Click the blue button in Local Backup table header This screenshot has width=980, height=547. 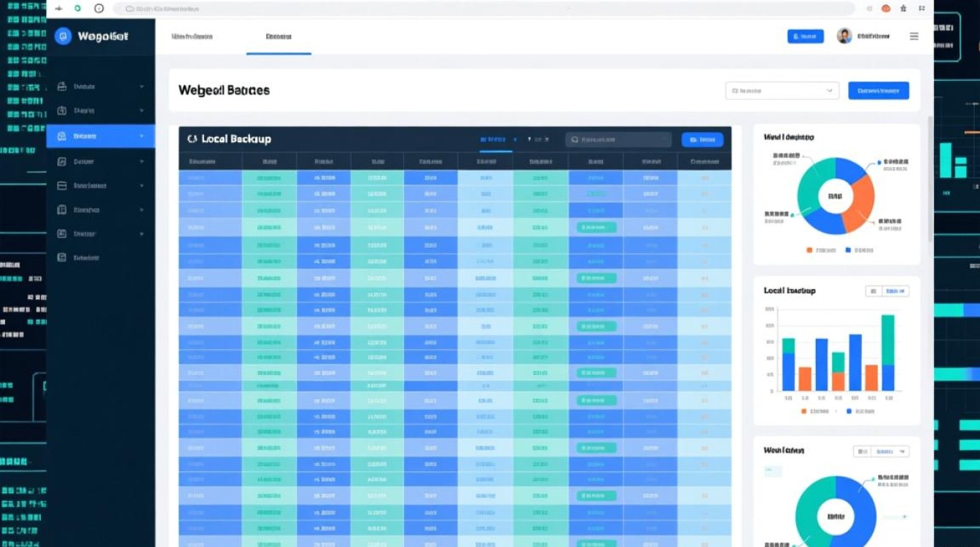pos(701,139)
